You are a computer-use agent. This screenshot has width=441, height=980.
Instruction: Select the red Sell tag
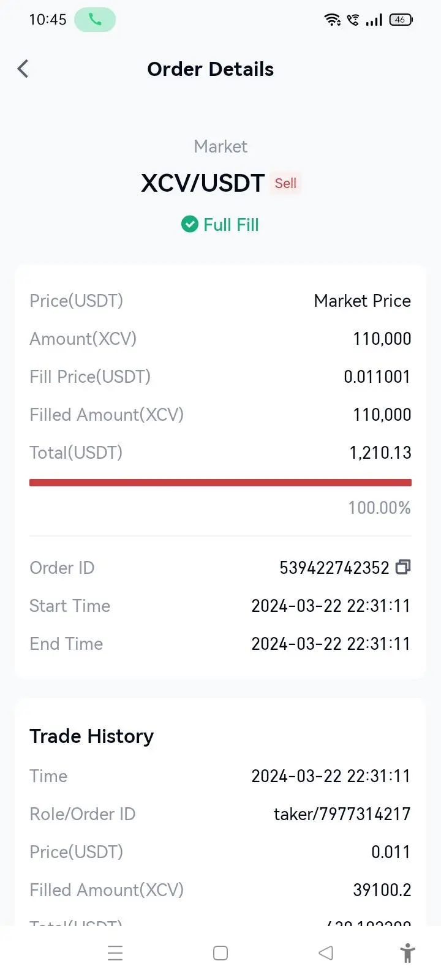coord(285,183)
